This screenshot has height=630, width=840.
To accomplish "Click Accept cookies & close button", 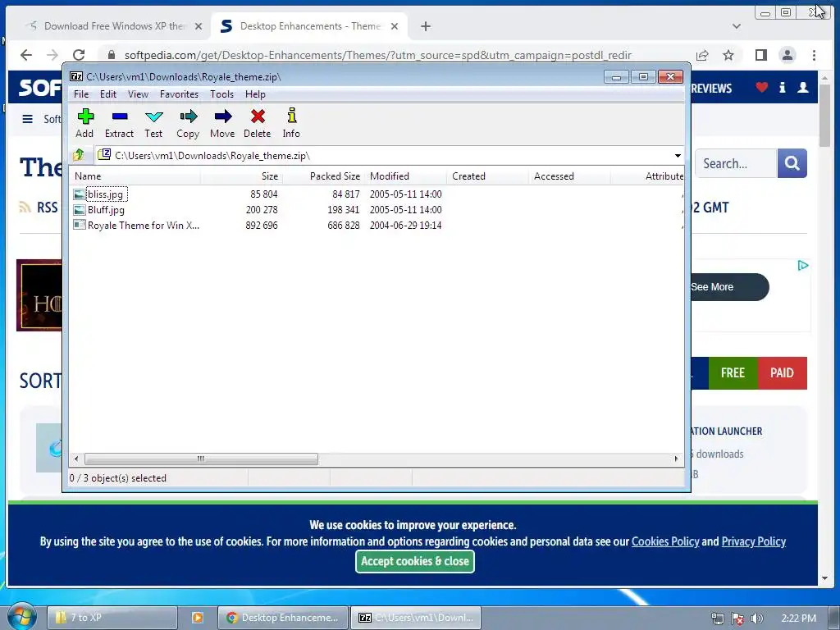I will 414,561.
